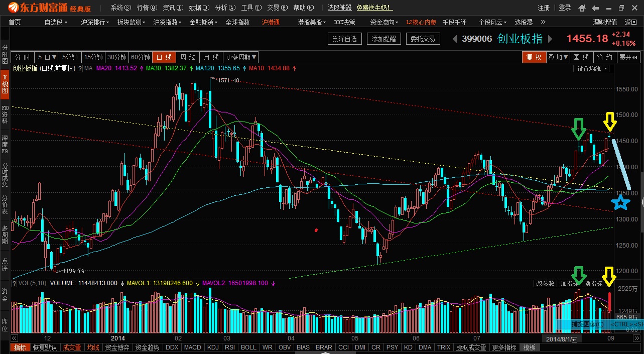Enable 画线 drawing mode

coord(581,57)
